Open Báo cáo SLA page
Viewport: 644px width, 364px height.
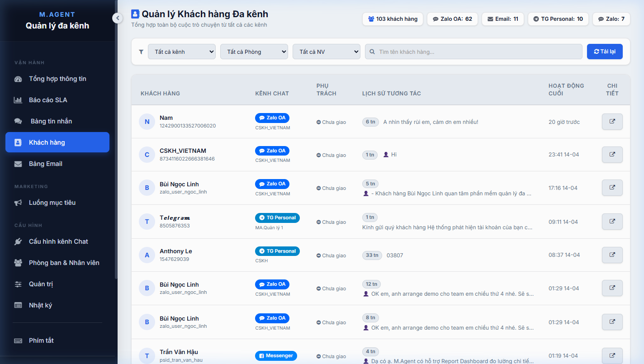(x=57, y=100)
